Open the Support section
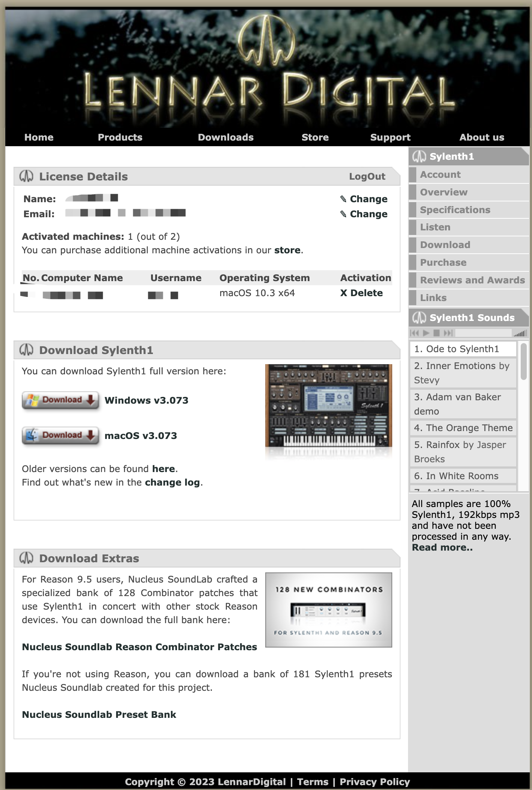The image size is (532, 790). point(390,138)
